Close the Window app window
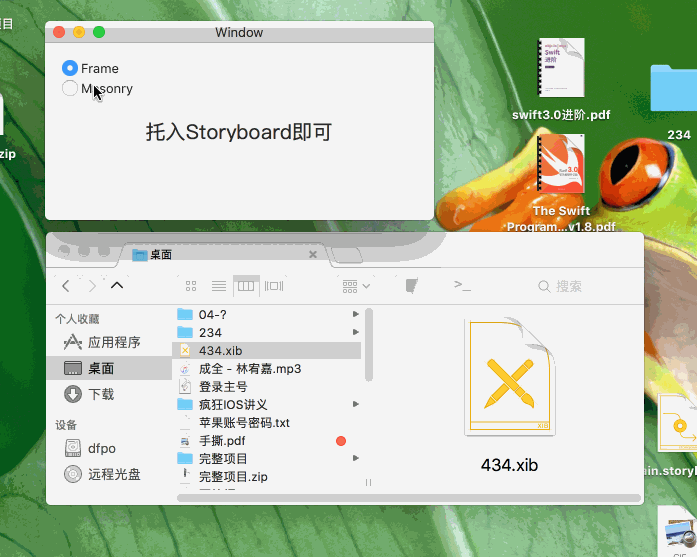This screenshot has height=557, width=697. click(59, 32)
